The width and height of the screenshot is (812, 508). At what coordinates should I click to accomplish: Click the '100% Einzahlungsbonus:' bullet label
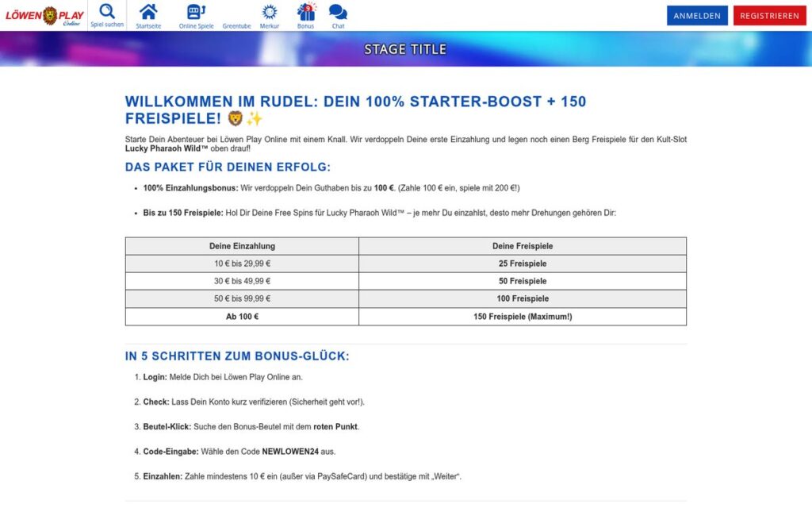point(190,188)
